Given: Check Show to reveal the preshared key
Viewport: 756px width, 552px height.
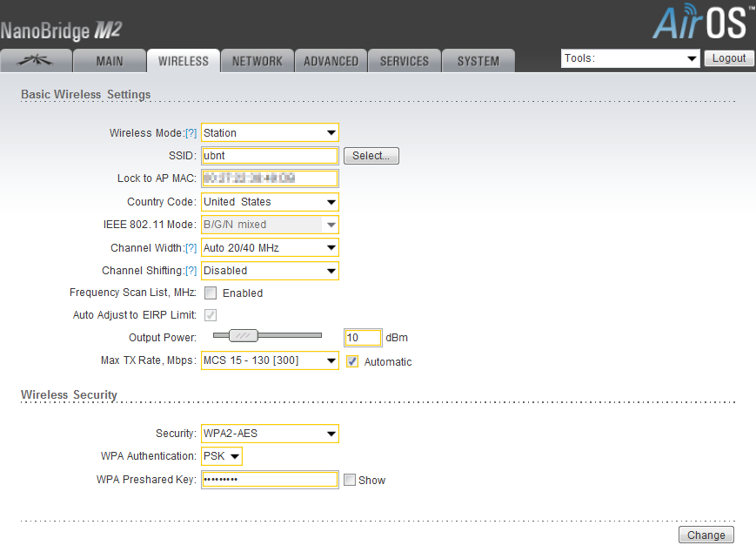Looking at the screenshot, I should click(350, 480).
